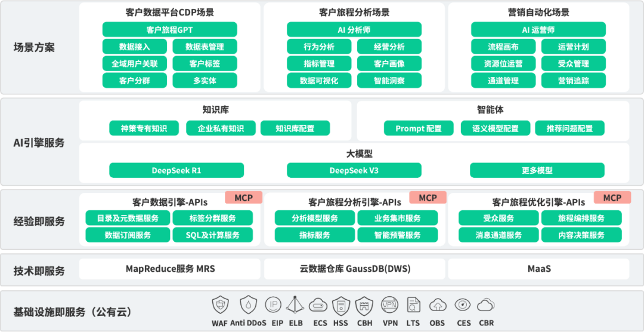Click the 旅程编排服务 block
This screenshot has width=644, height=332.
click(x=581, y=218)
